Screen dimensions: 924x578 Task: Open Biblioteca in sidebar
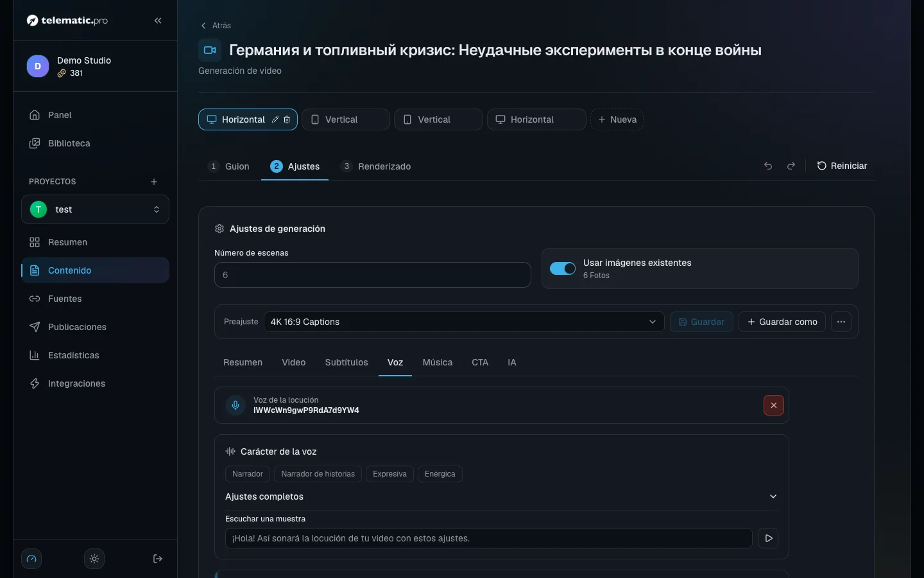95,143
